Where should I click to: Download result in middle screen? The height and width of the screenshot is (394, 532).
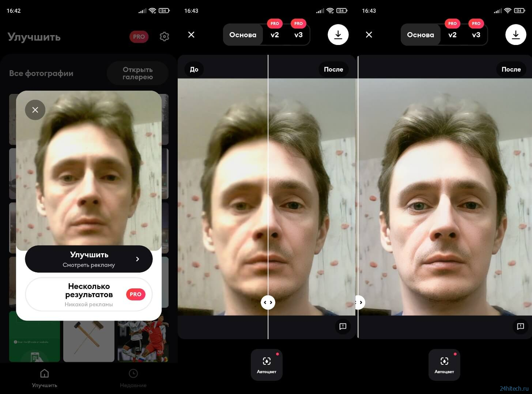pyautogui.click(x=338, y=35)
